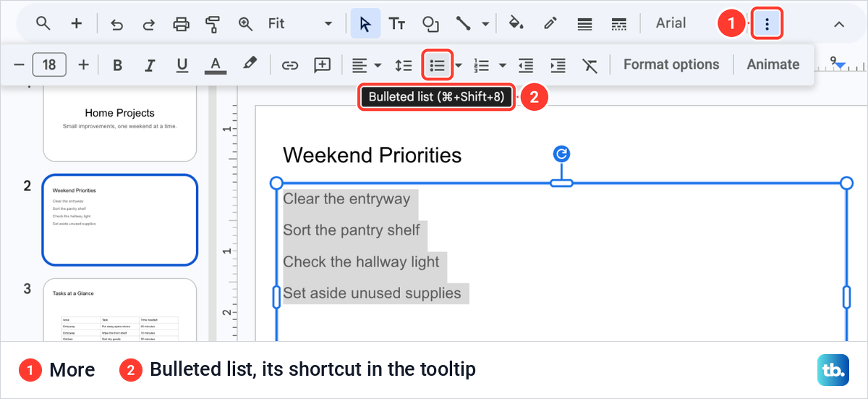The image size is (868, 399).
Task: Insert a link with chain icon
Action: [290, 65]
